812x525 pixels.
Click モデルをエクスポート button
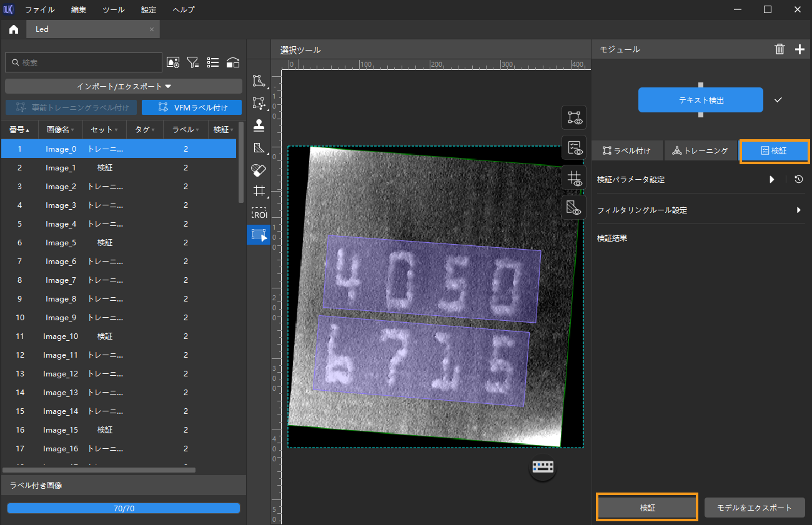pos(755,508)
